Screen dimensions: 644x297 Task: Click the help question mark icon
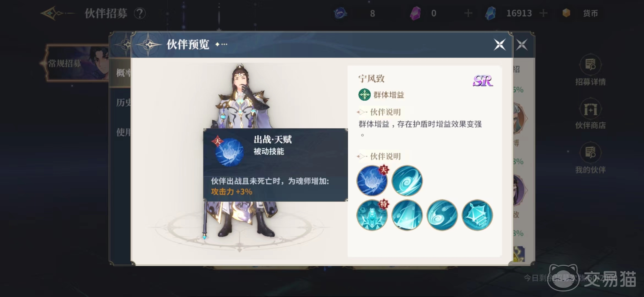[x=140, y=13]
